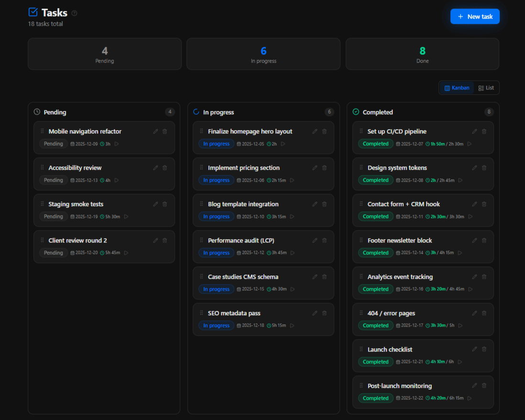Start timer for Analytics event tracking
The height and width of the screenshot is (420, 525).
click(x=470, y=289)
